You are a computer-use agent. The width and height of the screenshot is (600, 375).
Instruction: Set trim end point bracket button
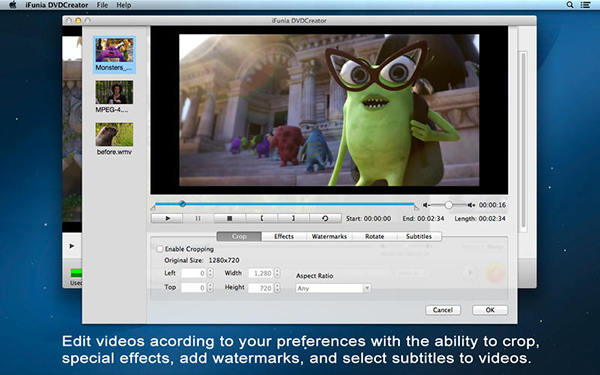(293, 218)
